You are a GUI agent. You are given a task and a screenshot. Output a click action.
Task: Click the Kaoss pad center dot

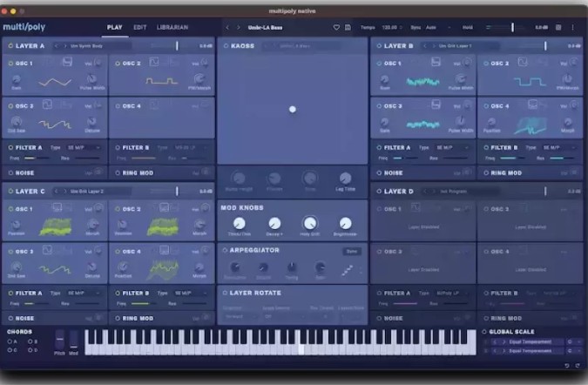pyautogui.click(x=292, y=109)
